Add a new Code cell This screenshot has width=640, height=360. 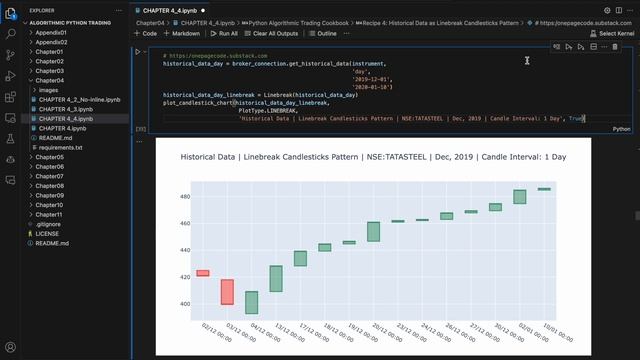click(x=146, y=33)
